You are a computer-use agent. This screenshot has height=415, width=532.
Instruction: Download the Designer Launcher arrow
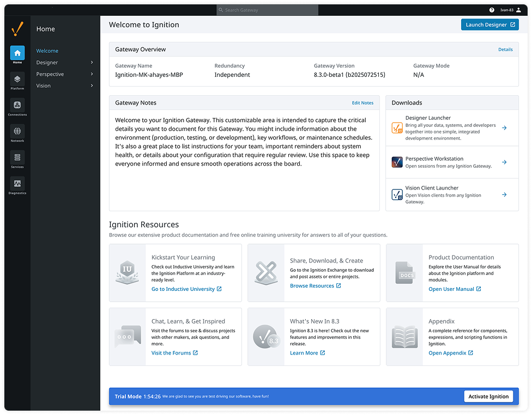(504, 128)
